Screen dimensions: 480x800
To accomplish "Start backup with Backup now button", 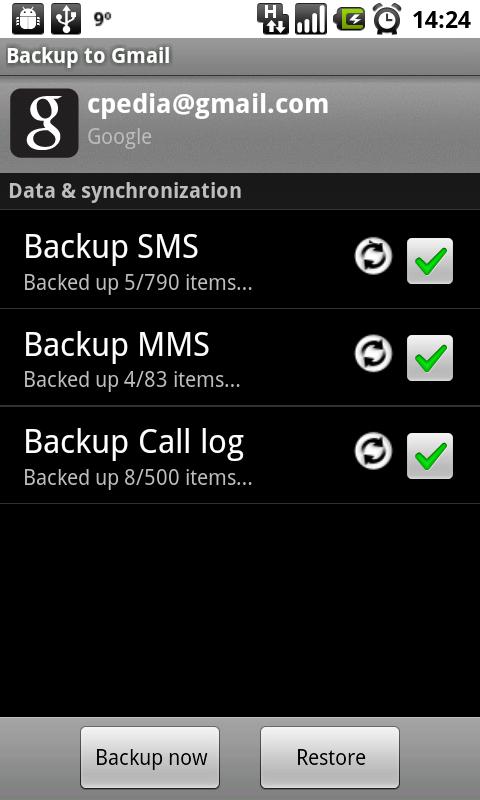I will pyautogui.click(x=150, y=757).
